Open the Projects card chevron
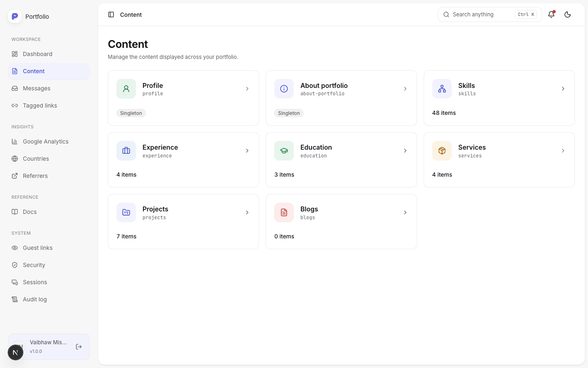588x368 pixels. point(247,213)
